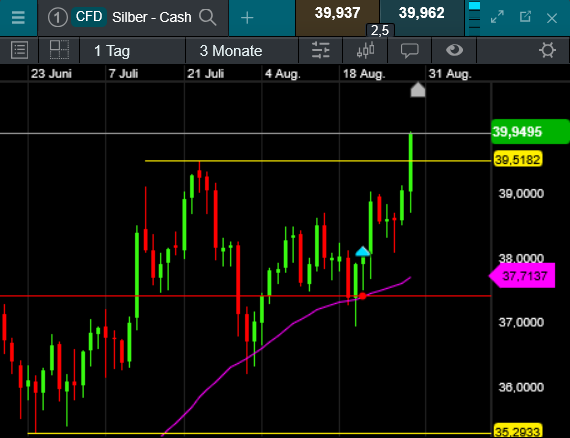Click the blue up arrow marker

pos(362,252)
